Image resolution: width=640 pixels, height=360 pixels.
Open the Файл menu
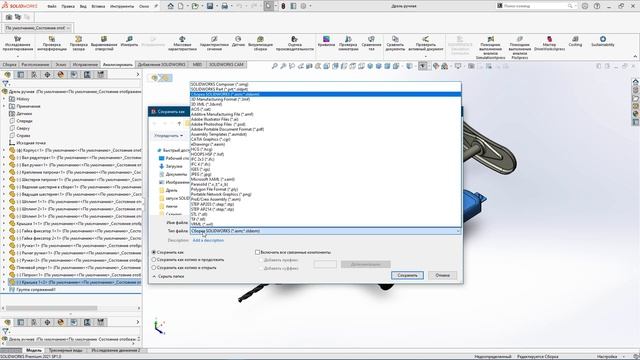tap(52, 7)
